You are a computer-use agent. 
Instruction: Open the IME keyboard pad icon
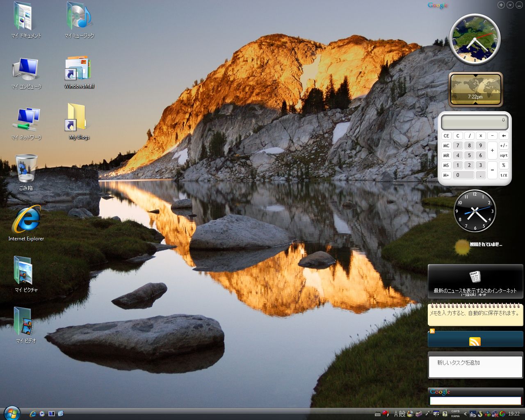[378, 414]
